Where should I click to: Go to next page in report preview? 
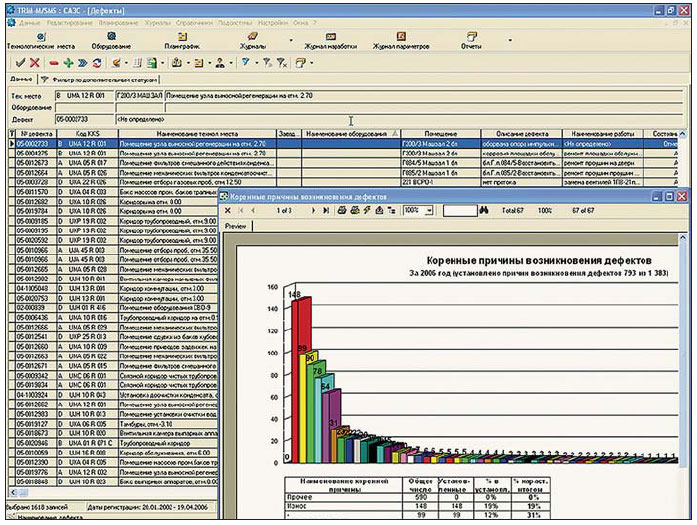pos(312,211)
